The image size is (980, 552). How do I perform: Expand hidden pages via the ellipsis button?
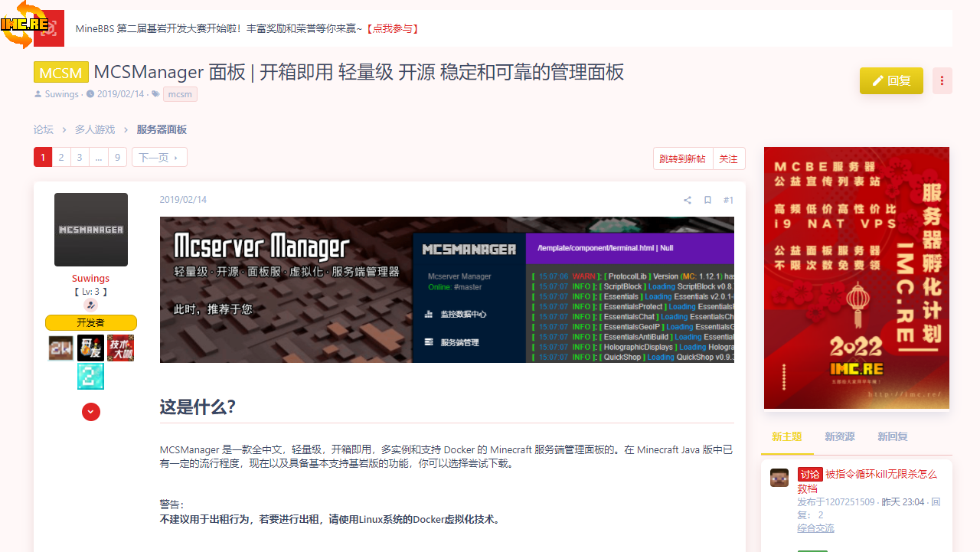click(98, 158)
